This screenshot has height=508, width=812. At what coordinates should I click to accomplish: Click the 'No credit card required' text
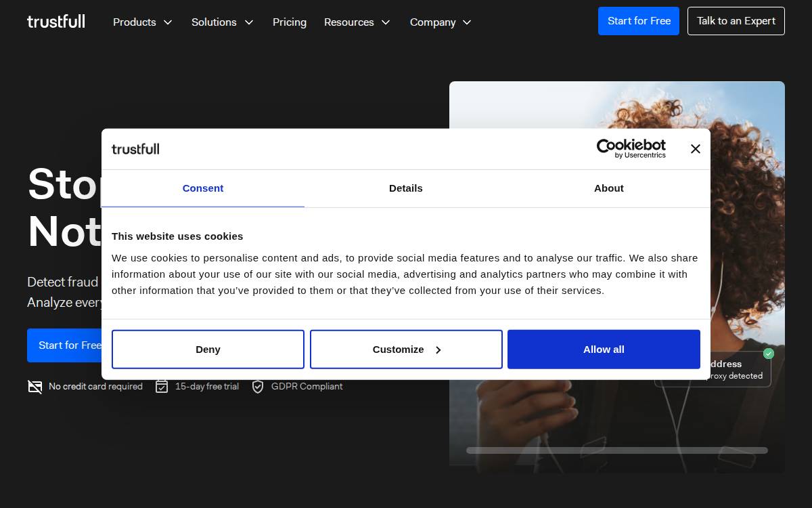click(x=95, y=386)
